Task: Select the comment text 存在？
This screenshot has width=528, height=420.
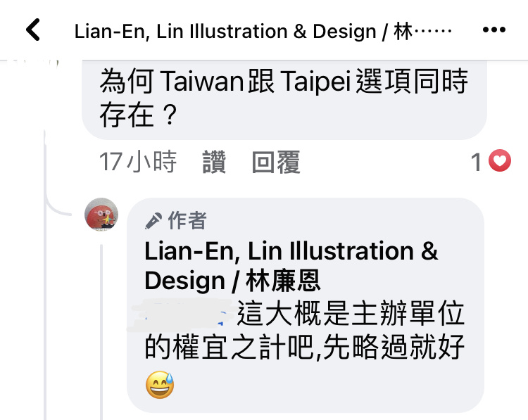Action: (139, 115)
